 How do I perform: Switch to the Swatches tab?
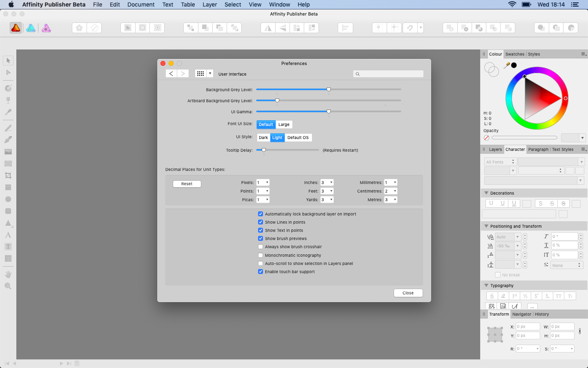click(514, 54)
